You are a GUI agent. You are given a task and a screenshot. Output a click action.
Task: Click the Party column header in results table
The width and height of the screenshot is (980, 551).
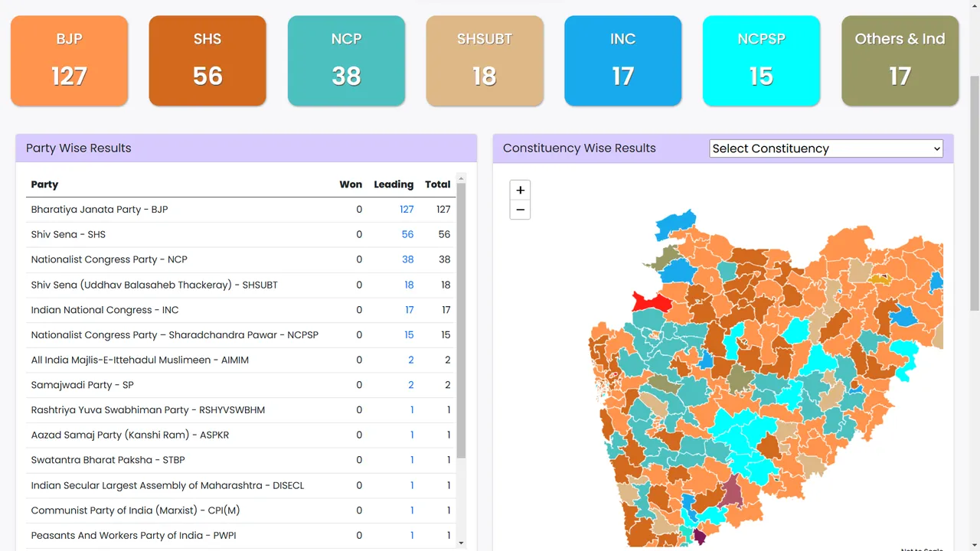click(44, 184)
